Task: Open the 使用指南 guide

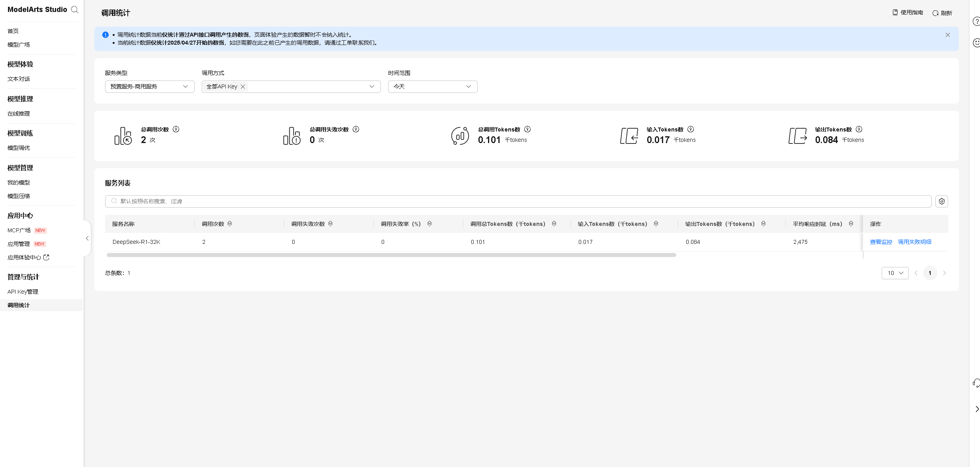Action: click(x=908, y=13)
